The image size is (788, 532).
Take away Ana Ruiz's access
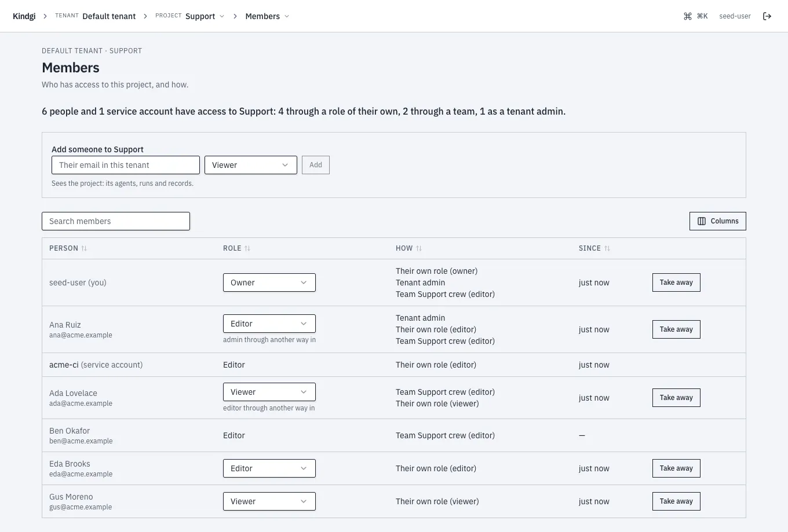[x=676, y=329]
